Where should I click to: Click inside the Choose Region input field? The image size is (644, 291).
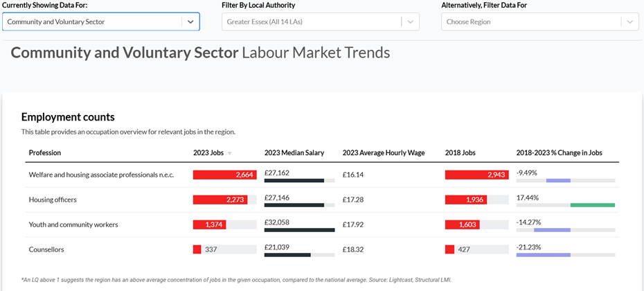(x=530, y=21)
